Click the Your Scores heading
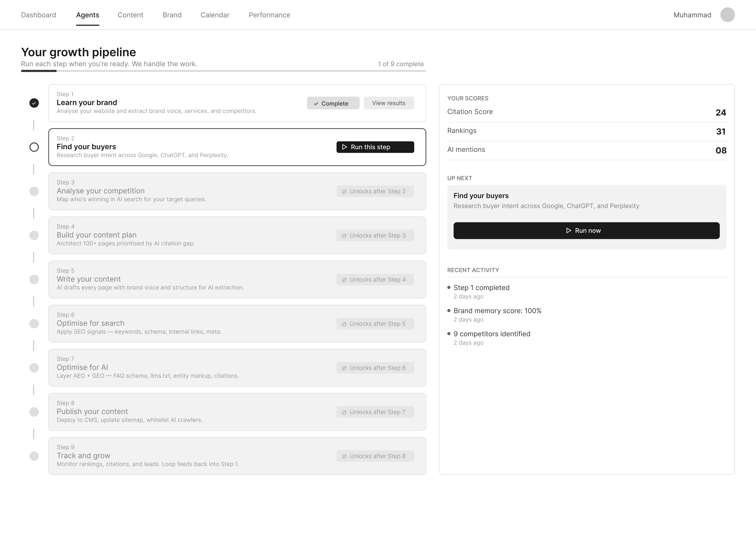Screen dimensions: 756x538 [x=468, y=98]
